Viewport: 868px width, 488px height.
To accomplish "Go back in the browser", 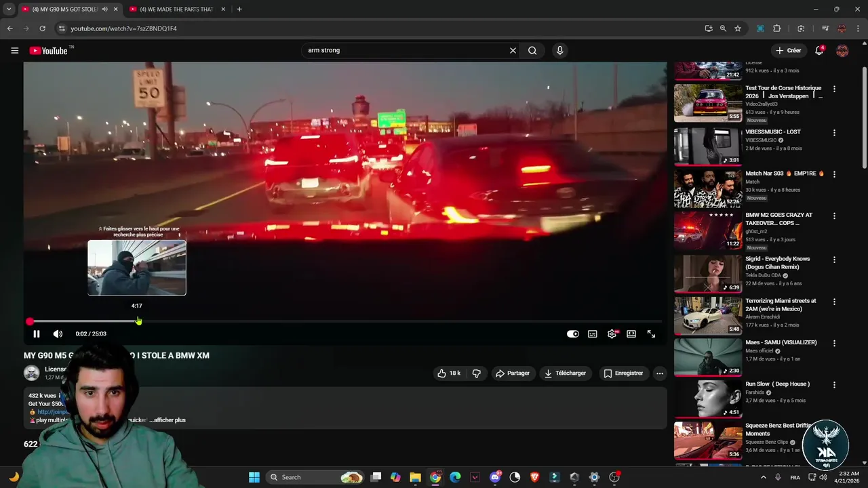I will [9, 28].
